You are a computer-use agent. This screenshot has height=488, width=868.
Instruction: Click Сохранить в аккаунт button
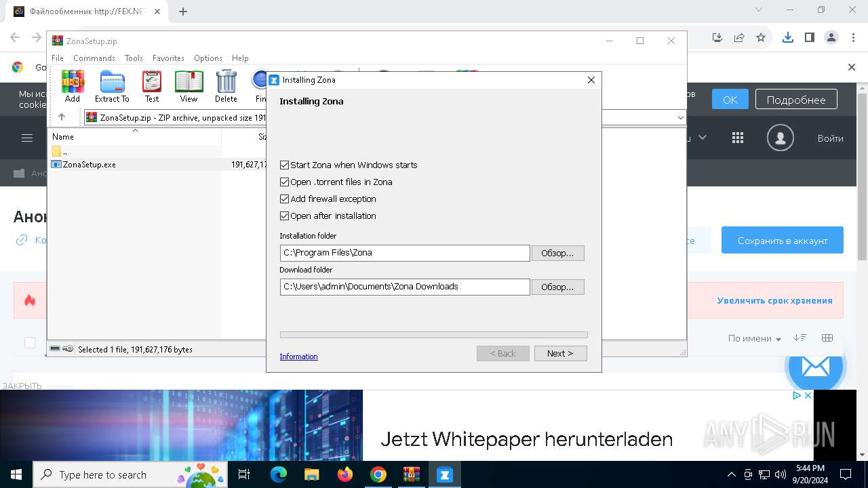(783, 240)
